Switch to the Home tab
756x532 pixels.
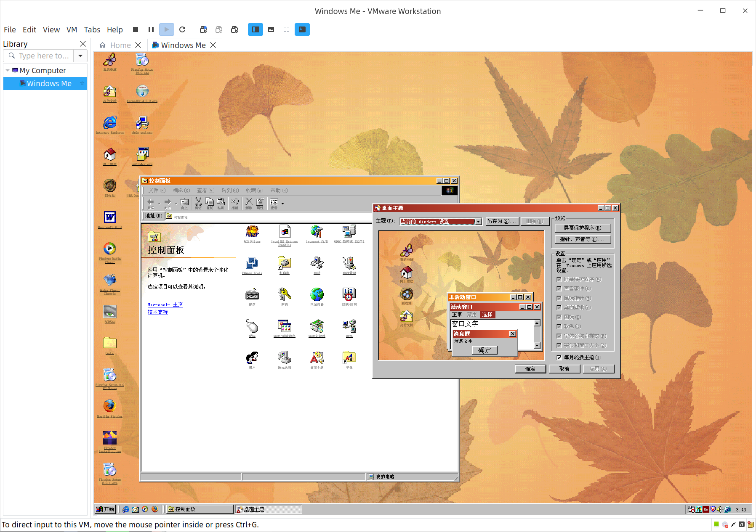[x=120, y=45]
